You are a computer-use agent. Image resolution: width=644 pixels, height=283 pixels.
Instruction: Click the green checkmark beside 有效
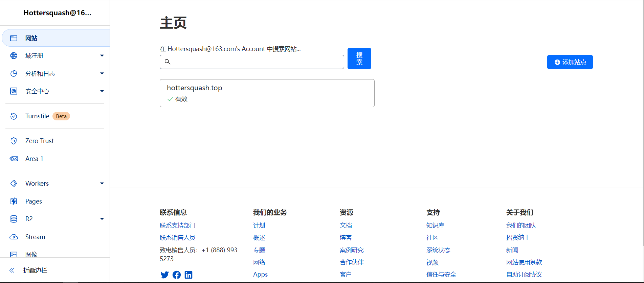[x=170, y=99]
